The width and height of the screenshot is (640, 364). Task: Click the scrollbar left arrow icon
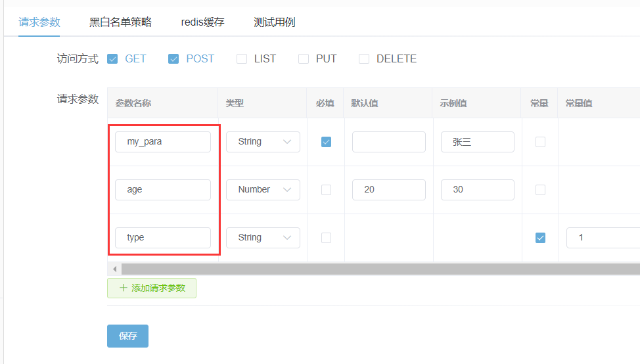click(x=115, y=269)
